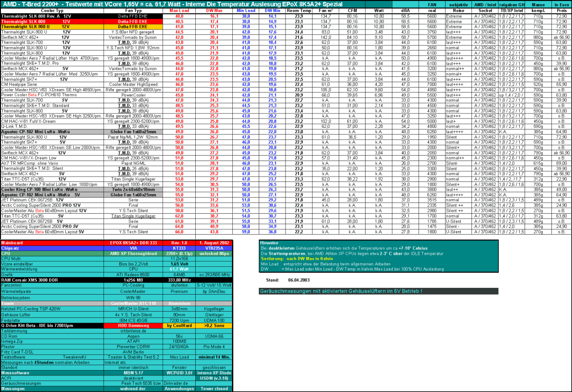572x392 pixels.
Task: Click the 'JET Platinum CEK 06725B 12V' row label
Action: pos(52,200)
